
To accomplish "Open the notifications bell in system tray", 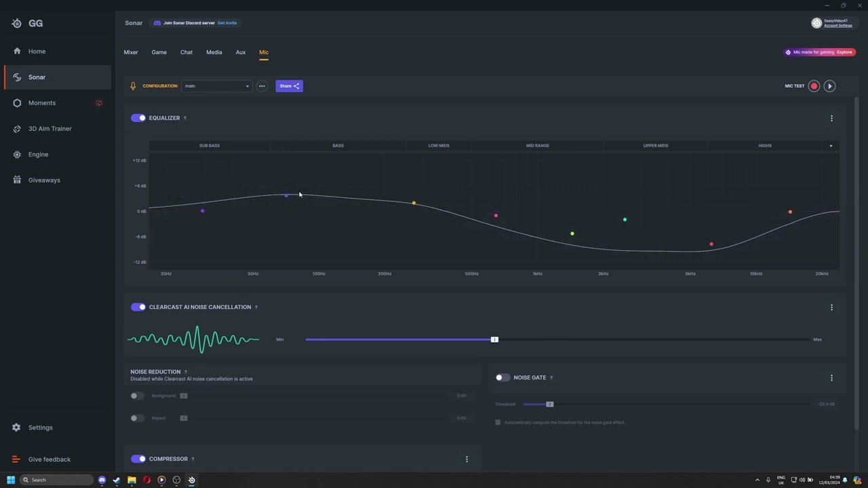I will coord(845,480).
